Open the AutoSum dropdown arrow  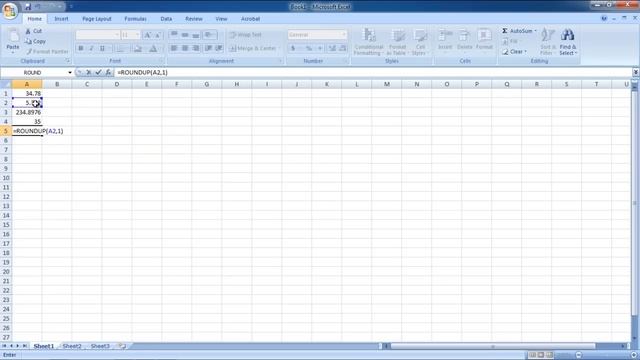pos(536,31)
